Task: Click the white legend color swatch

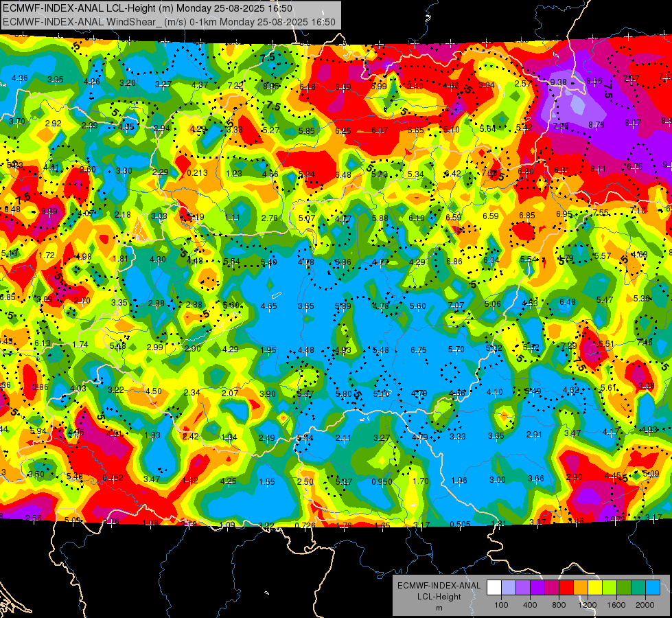Action: (x=494, y=588)
